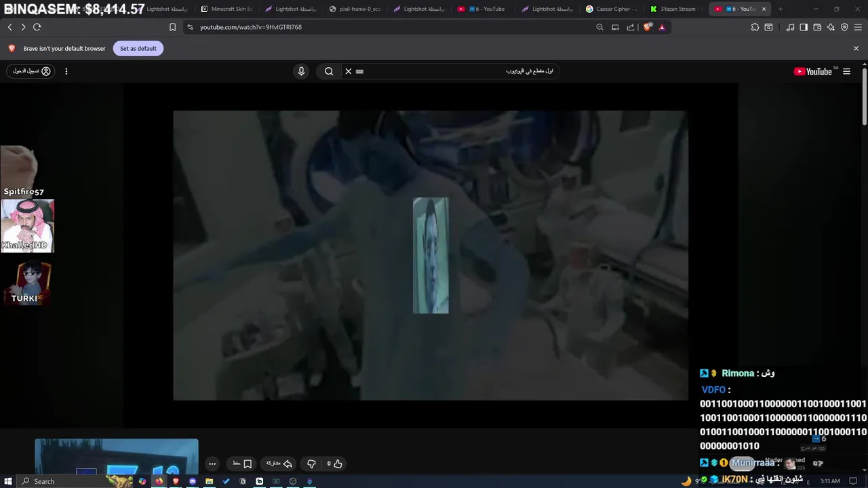Viewport: 868px width, 488px height.
Task: Go forward with the browser forward arrow
Action: tap(23, 27)
